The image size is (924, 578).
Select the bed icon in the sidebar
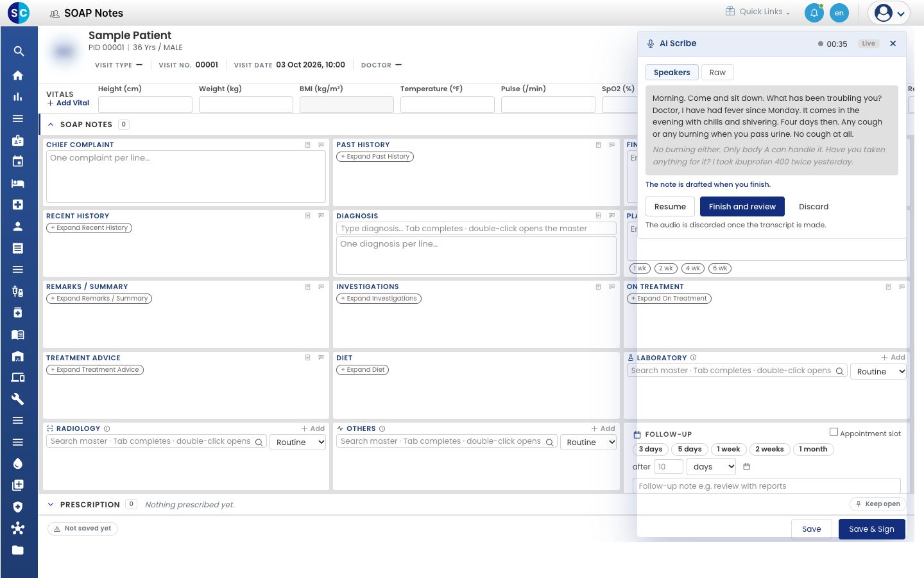pos(18,183)
